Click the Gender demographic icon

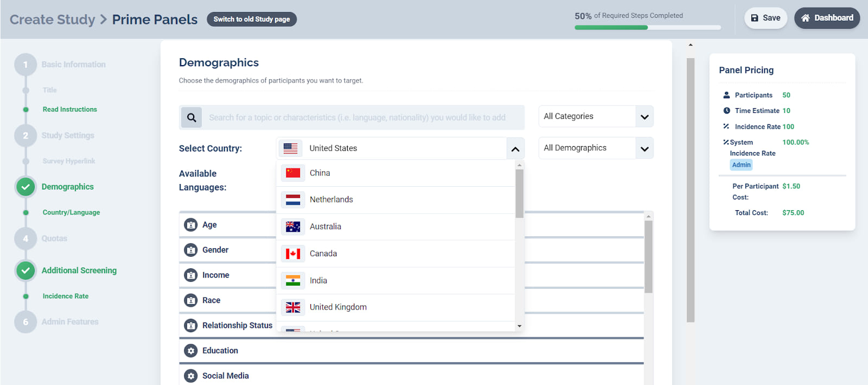[x=190, y=250]
